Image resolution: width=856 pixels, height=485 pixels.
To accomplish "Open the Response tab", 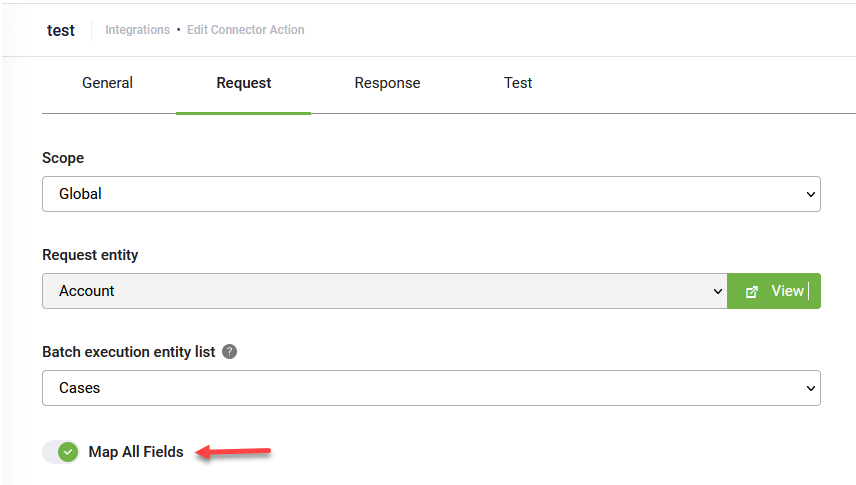I will click(387, 83).
